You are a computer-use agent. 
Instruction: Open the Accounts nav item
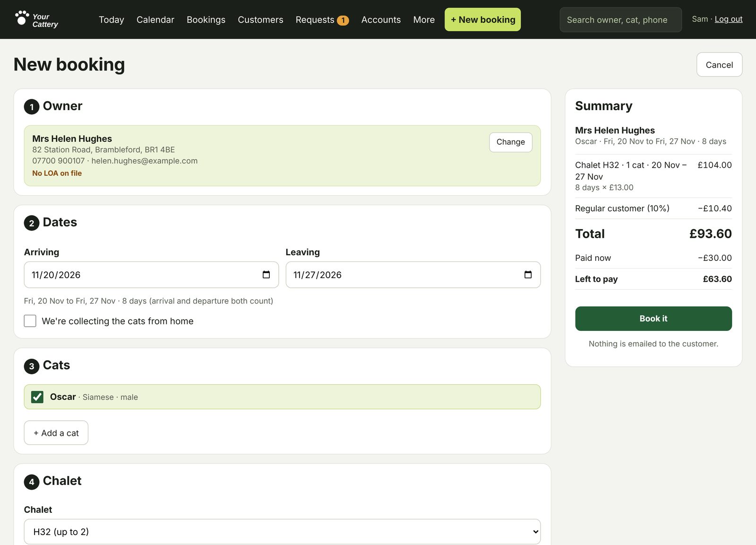point(381,20)
